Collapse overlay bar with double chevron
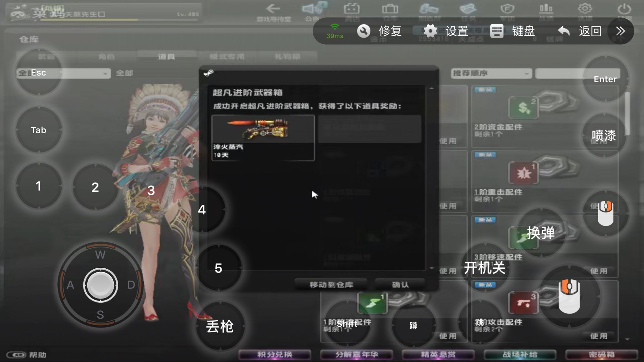644x362 pixels. [x=620, y=31]
